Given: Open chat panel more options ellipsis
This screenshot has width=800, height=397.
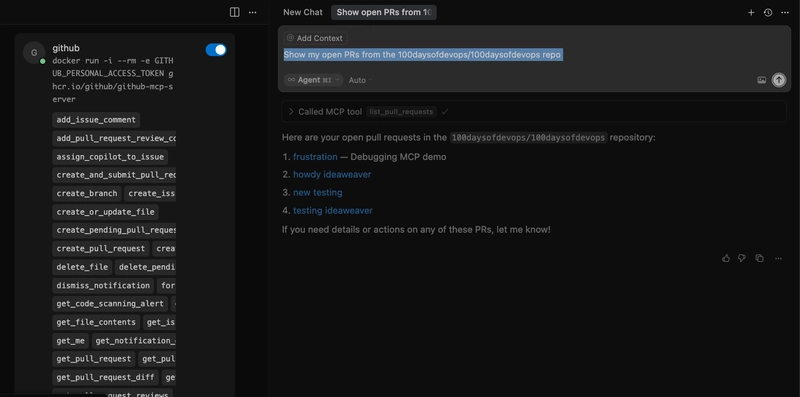Looking at the screenshot, I should click(785, 12).
